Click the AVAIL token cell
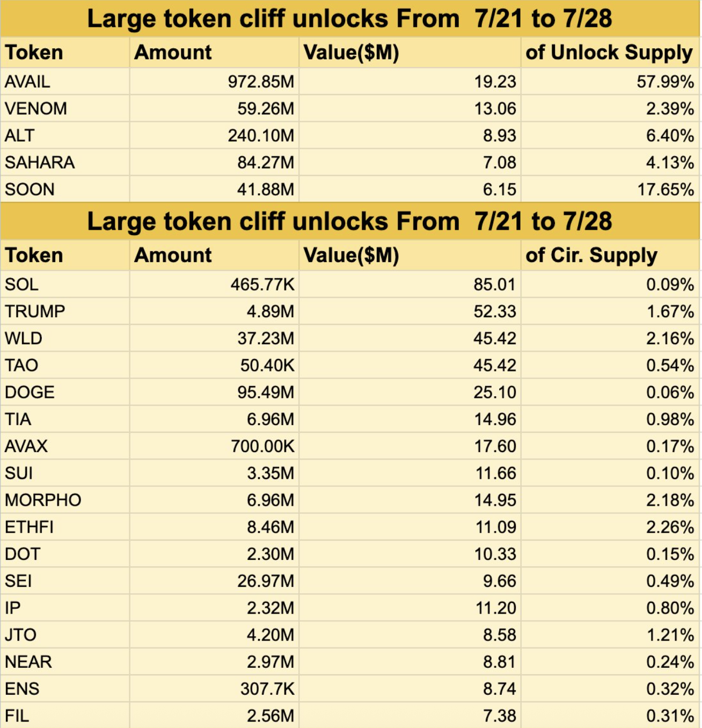Screen dimensions: 702x728 tap(28, 82)
